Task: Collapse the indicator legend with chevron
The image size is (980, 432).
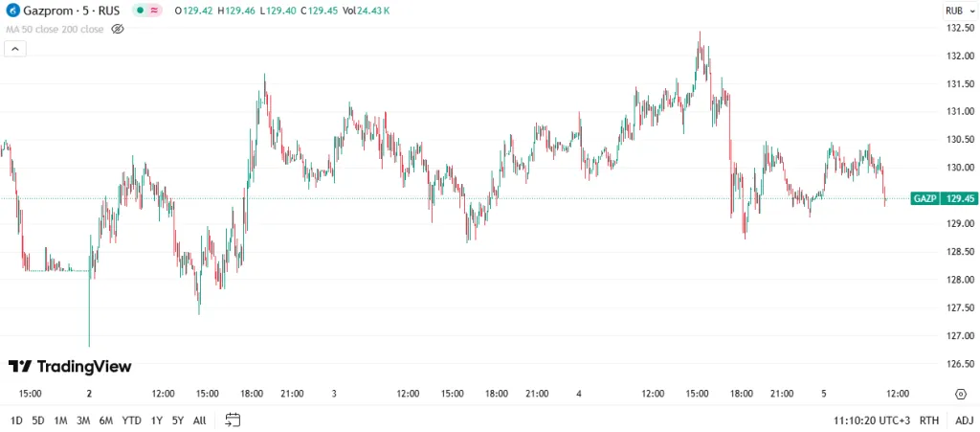Action: click(14, 49)
